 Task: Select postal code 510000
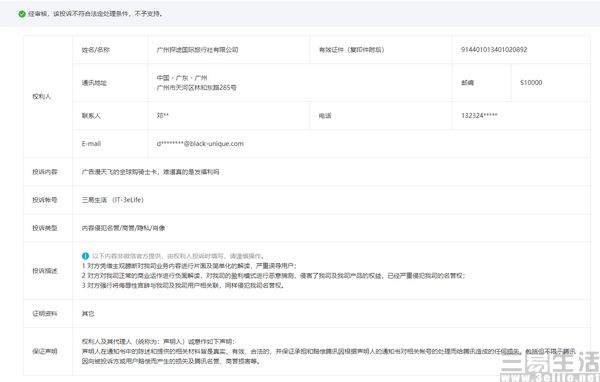(x=531, y=83)
